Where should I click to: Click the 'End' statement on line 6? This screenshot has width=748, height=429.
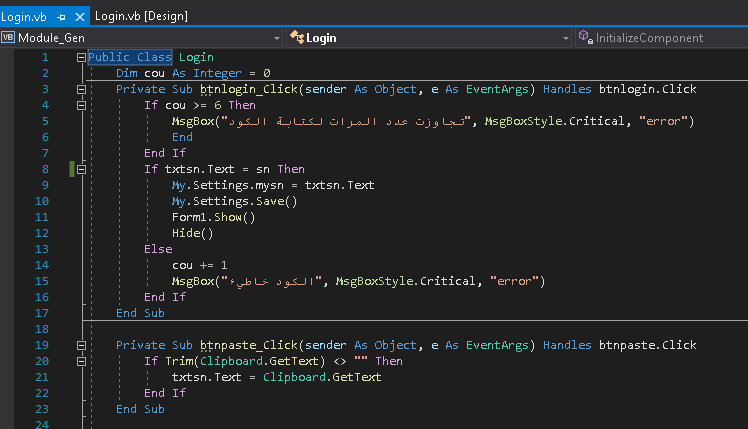click(182, 137)
